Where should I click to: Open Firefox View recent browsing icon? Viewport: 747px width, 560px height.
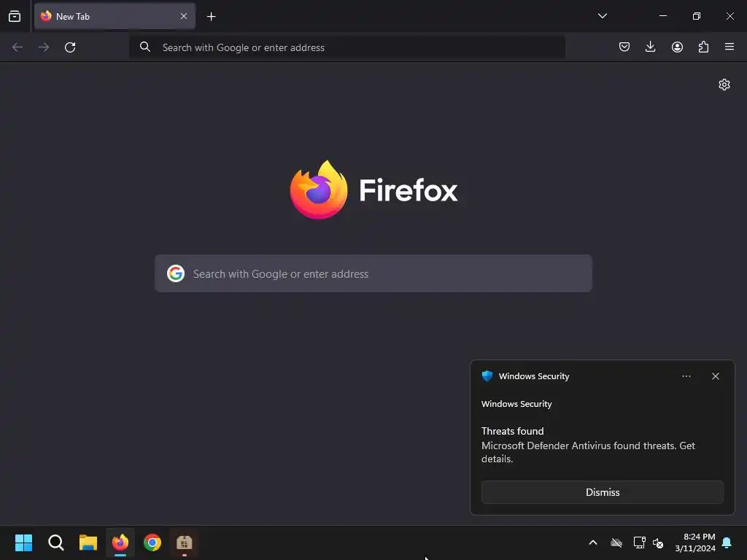pyautogui.click(x=15, y=16)
